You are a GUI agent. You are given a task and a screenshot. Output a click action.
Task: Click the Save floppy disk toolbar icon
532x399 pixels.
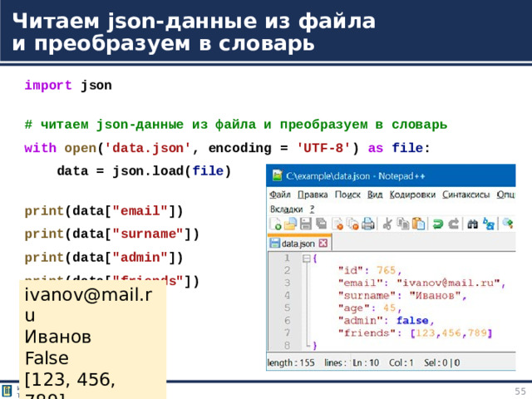pos(306,224)
